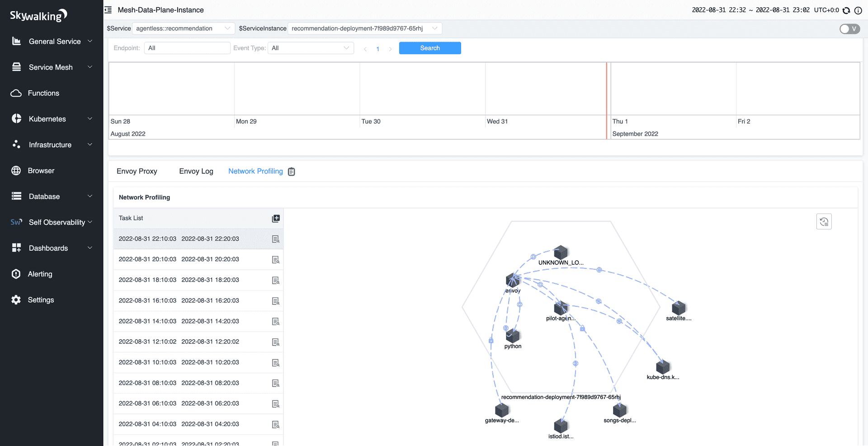Open the $ServiceInstance dropdown
The height and width of the screenshot is (446, 868).
[364, 28]
